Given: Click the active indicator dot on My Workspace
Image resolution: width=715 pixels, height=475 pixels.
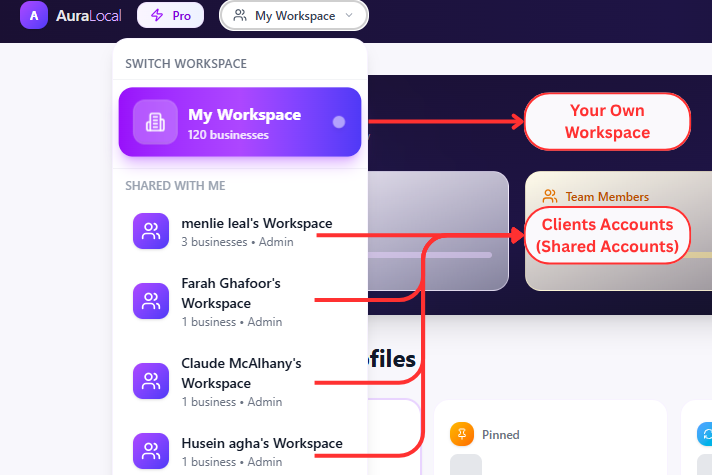Looking at the screenshot, I should pos(339,122).
